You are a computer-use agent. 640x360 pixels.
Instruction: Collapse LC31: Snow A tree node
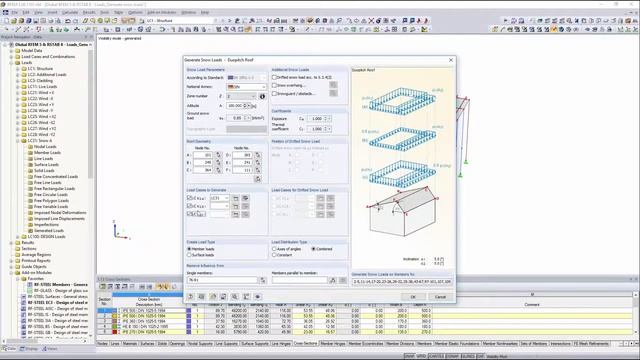[18, 141]
